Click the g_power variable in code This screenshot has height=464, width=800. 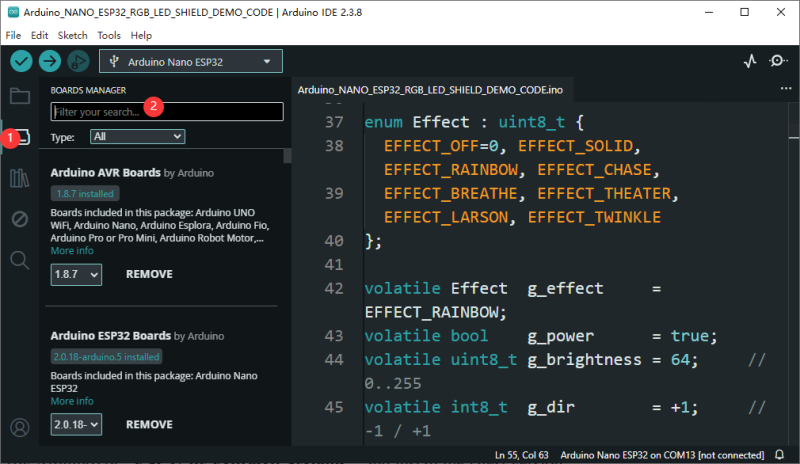(560, 336)
